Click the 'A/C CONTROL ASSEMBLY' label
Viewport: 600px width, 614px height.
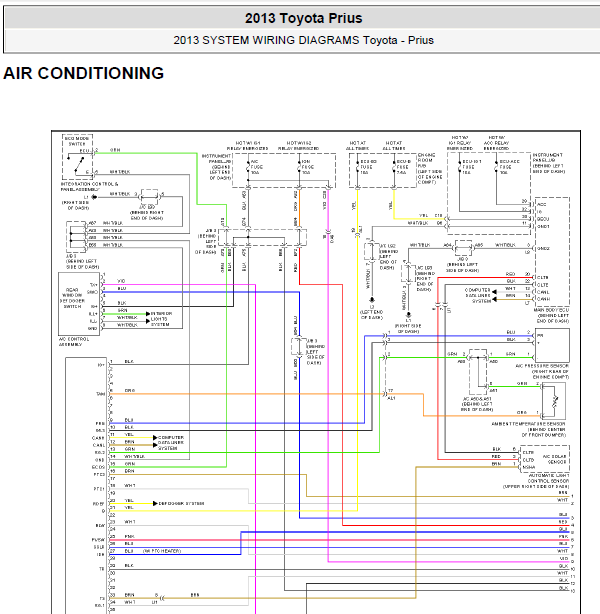click(74, 341)
